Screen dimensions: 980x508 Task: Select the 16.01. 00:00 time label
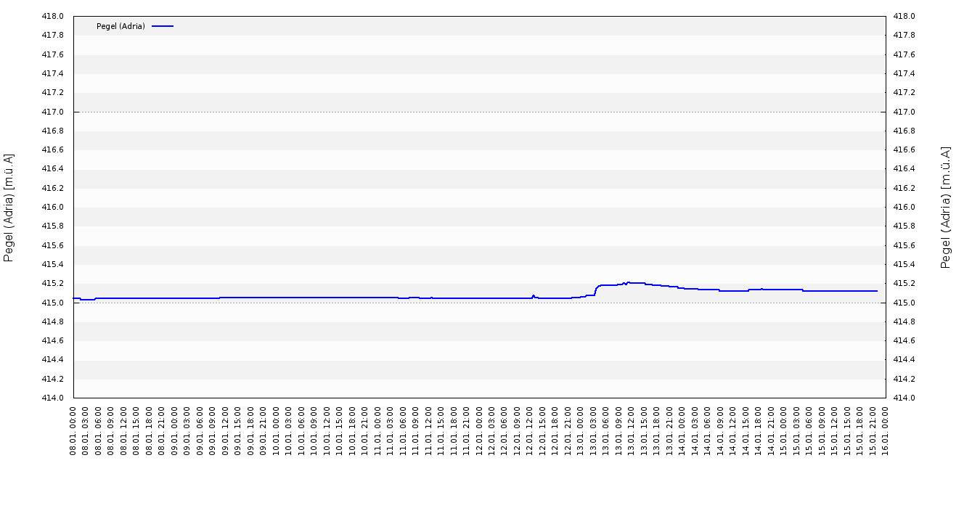coord(886,431)
